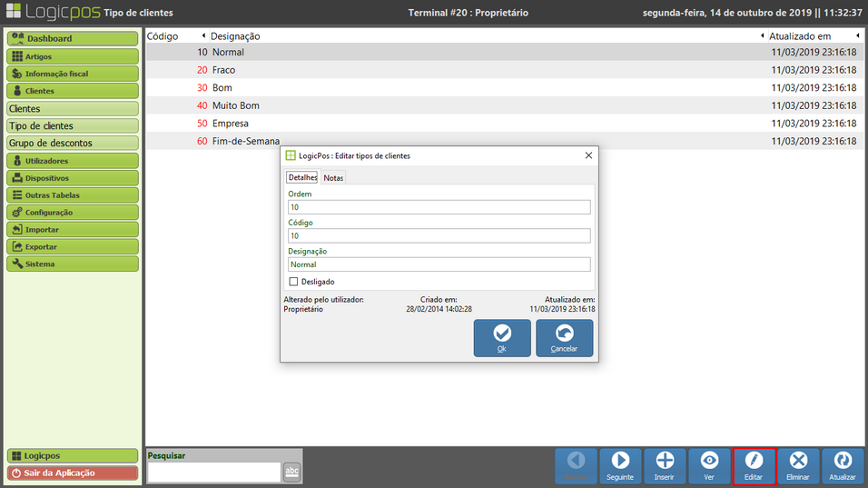Click the Editar pencil button
868x488 pixels.
(x=754, y=465)
